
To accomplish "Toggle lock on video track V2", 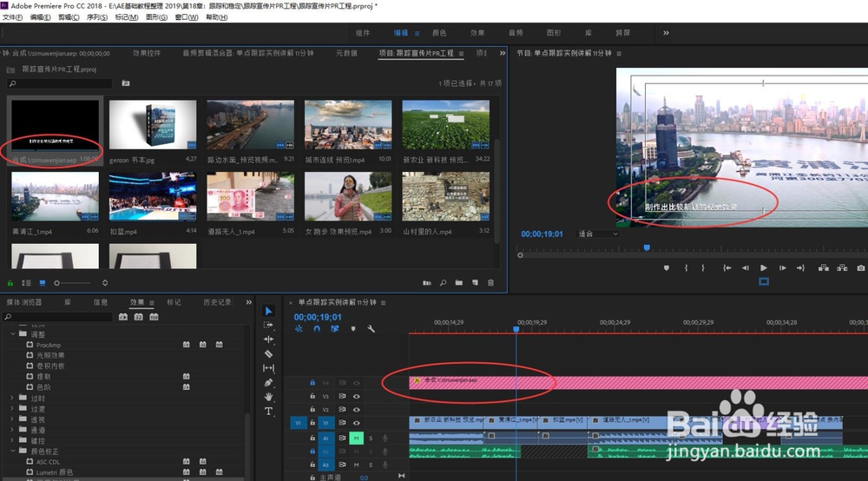I will (312, 409).
